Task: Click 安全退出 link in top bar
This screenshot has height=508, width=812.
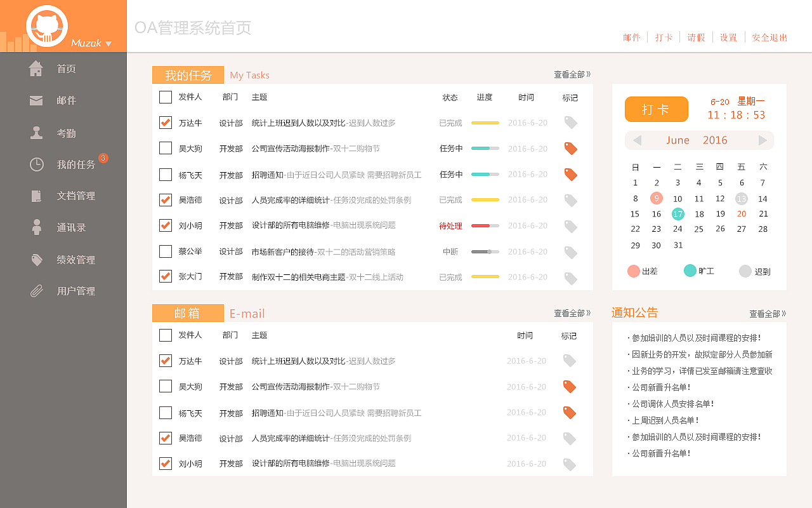Action: 769,37
